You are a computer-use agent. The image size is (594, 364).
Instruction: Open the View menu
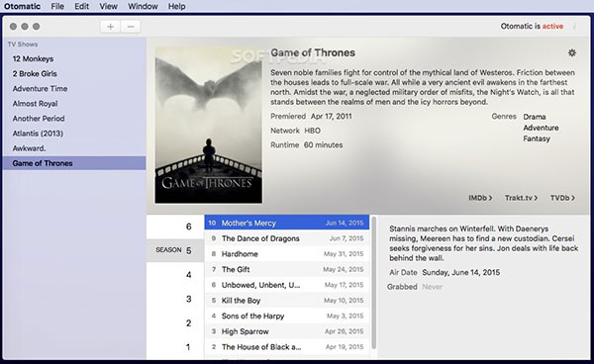[x=108, y=7]
